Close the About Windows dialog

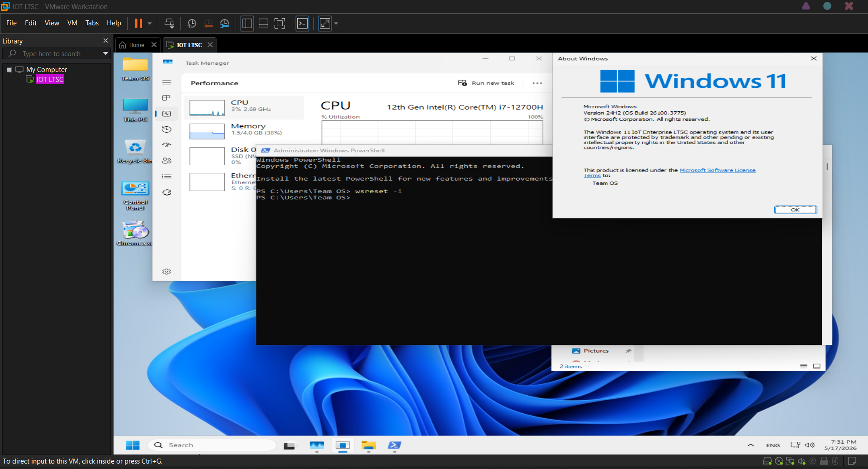pos(814,58)
